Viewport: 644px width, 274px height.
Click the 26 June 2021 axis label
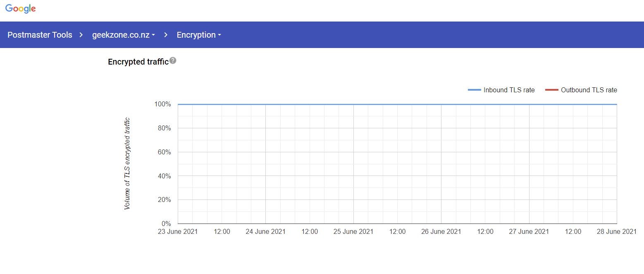click(441, 231)
